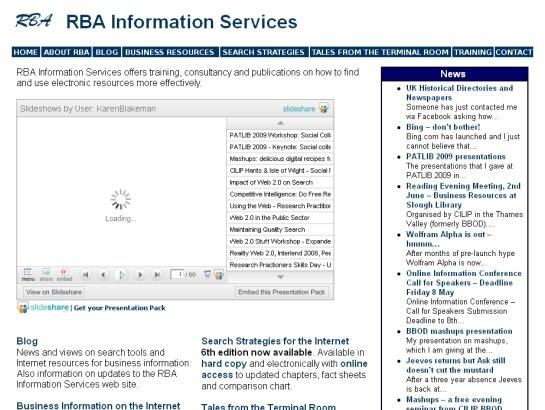Open ABOUT RBA page

coord(66,52)
